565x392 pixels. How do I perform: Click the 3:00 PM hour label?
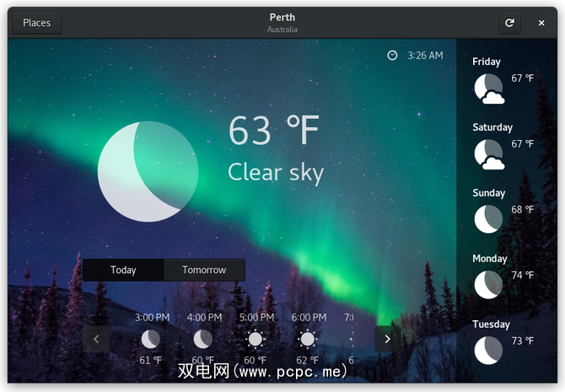point(152,318)
